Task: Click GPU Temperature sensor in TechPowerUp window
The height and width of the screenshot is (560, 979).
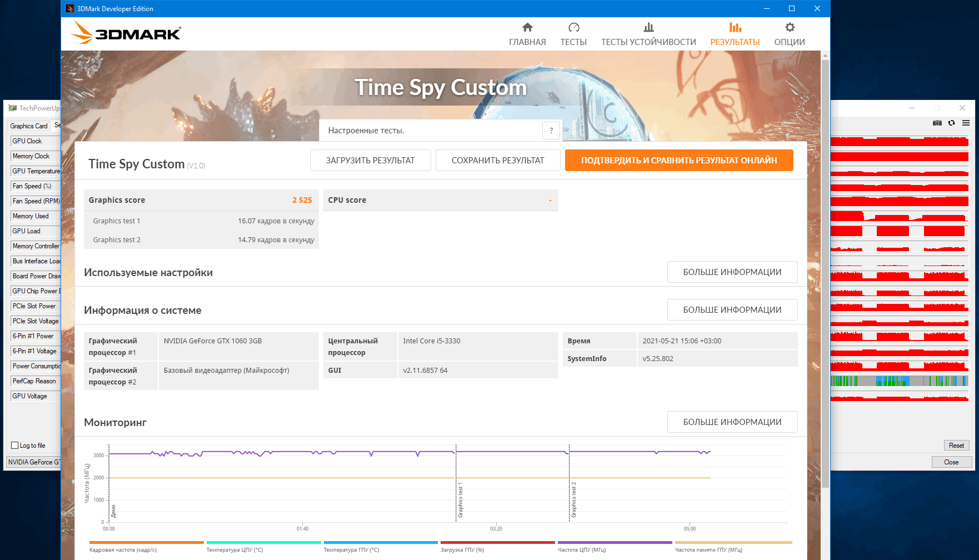Action: coord(36,171)
